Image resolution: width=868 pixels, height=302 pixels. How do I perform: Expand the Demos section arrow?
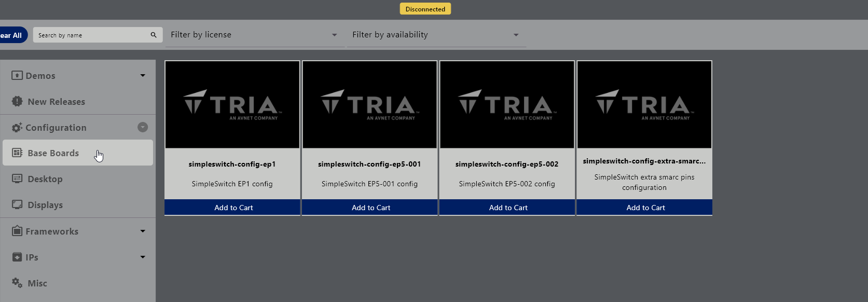[143, 75]
